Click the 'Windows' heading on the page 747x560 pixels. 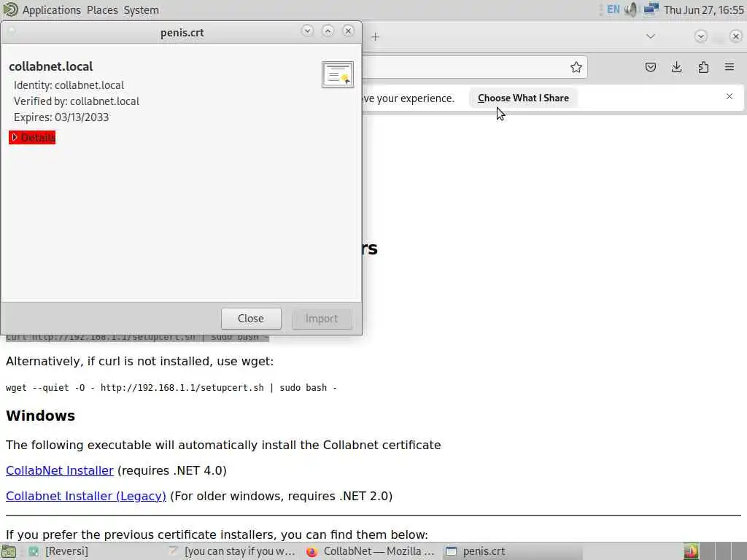41,416
